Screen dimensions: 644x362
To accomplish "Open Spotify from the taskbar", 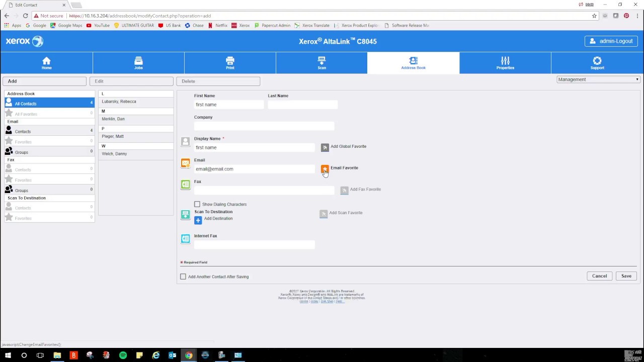I will pos(123,355).
